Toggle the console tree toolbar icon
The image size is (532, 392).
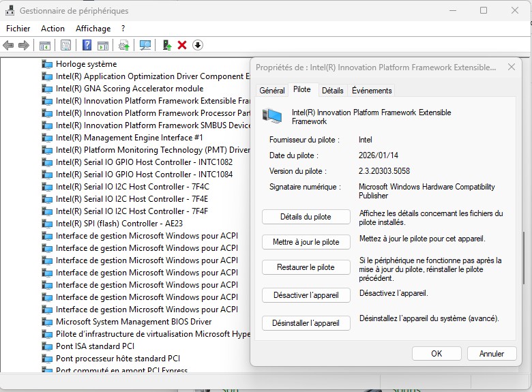coord(45,45)
